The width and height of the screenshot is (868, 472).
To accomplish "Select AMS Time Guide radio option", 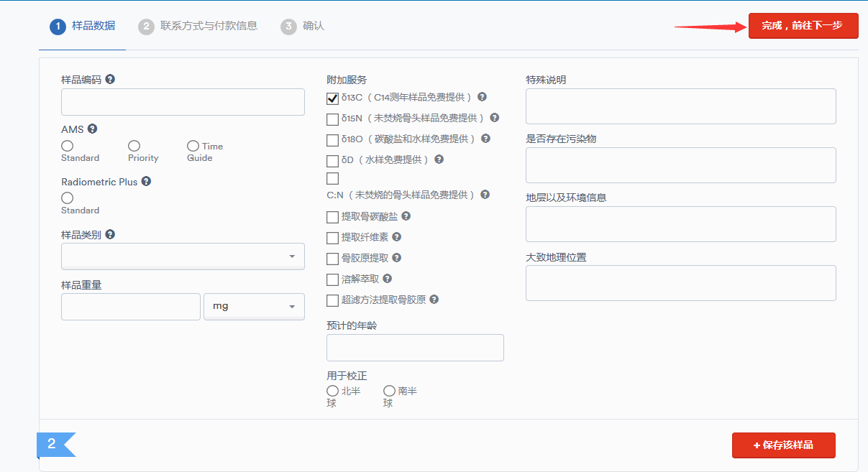I will (x=193, y=146).
